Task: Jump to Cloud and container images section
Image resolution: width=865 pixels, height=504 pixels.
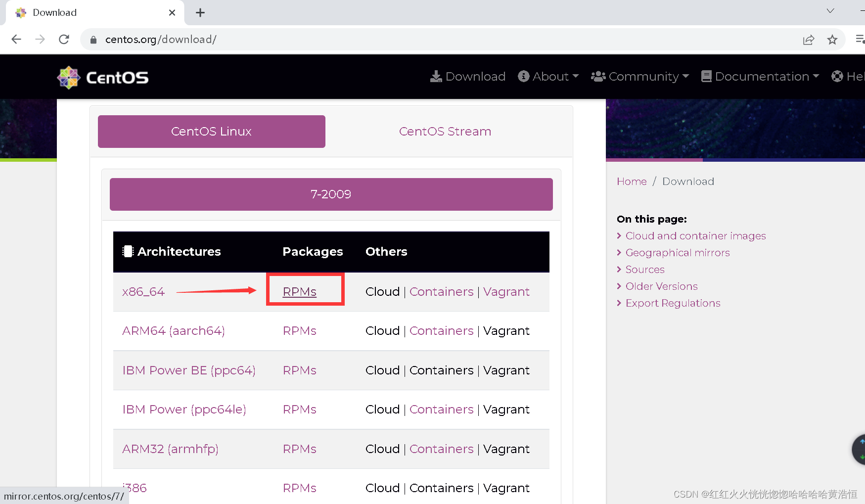Action: pos(695,236)
